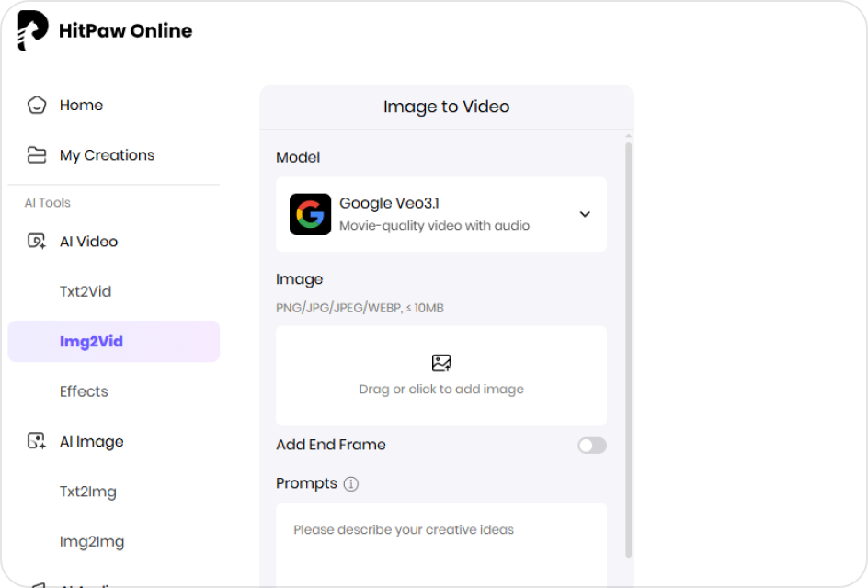This screenshot has width=868, height=588.
Task: Click the HitPaw Online logo icon
Action: (x=33, y=30)
